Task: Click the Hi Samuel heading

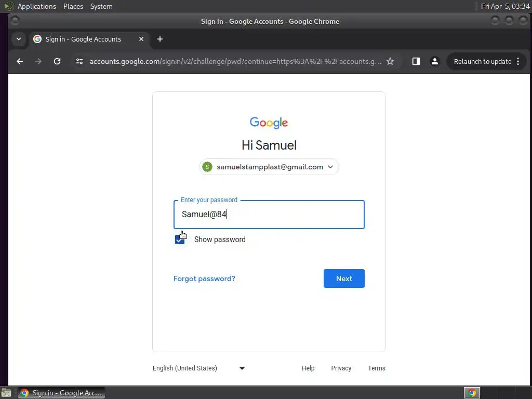Action: pos(269,145)
